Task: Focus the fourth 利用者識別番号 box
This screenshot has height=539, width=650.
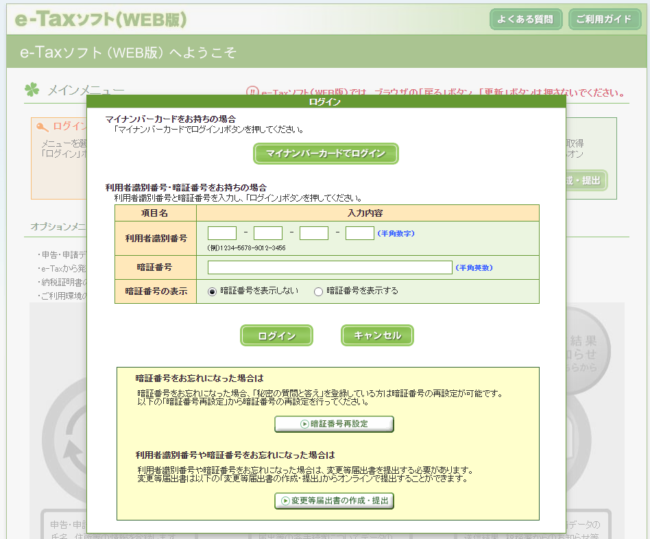Action: pos(360,233)
